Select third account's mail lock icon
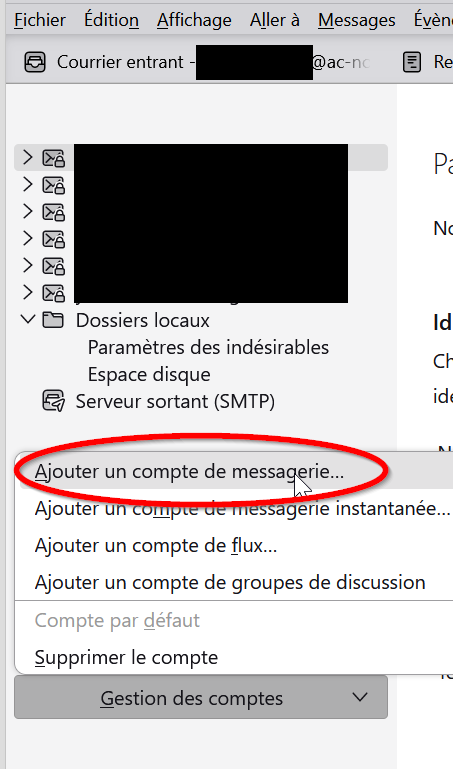 (53, 212)
